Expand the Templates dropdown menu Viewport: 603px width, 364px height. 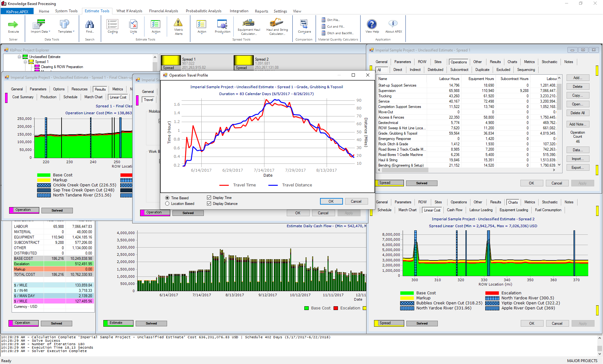pos(66,31)
